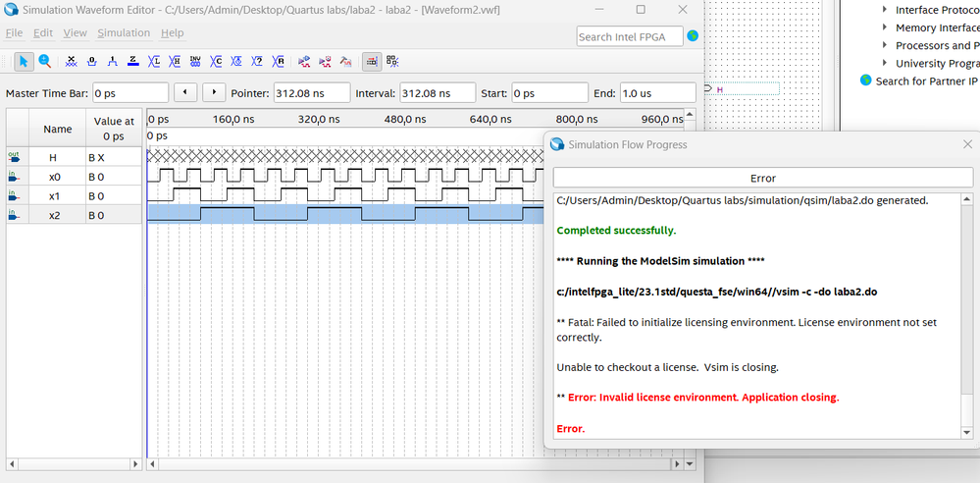Move time bar to next transition arrow
Screen dimensions: 980x483
[213, 93]
